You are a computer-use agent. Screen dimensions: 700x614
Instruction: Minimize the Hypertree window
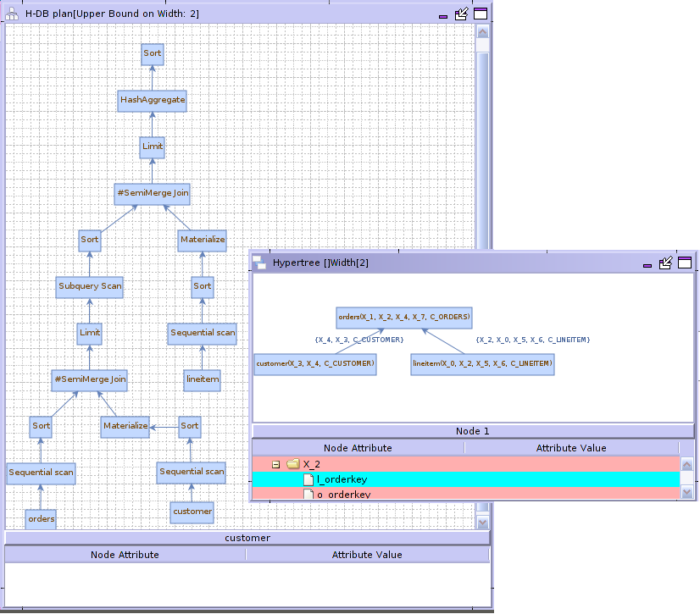[647, 265]
